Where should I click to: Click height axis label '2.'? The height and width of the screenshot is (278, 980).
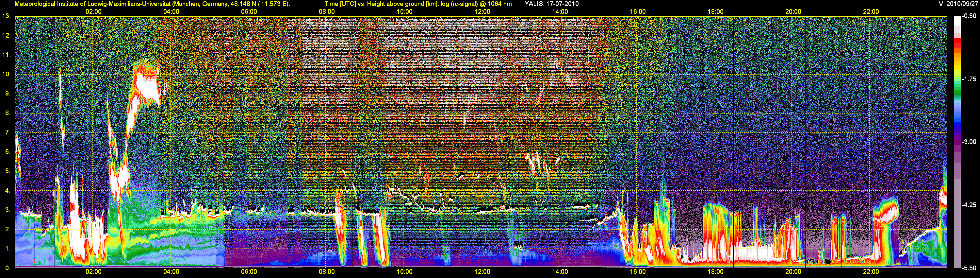pyautogui.click(x=8, y=229)
